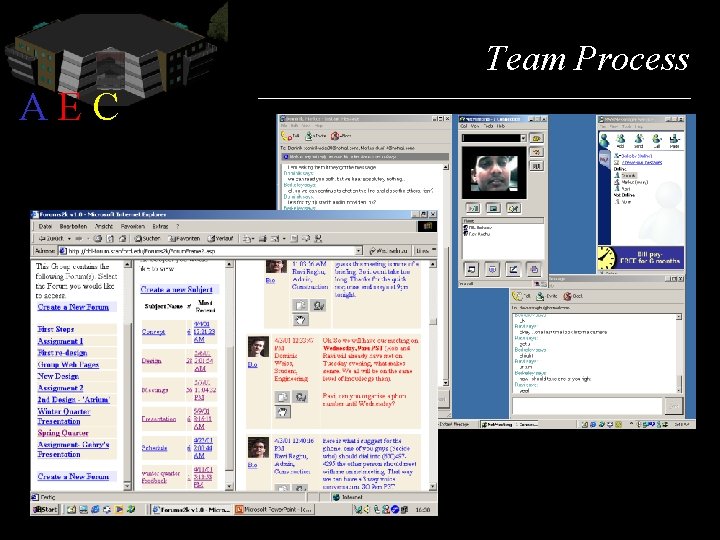Open the Ansicht menu
This screenshot has width=720, height=540.
(104, 226)
